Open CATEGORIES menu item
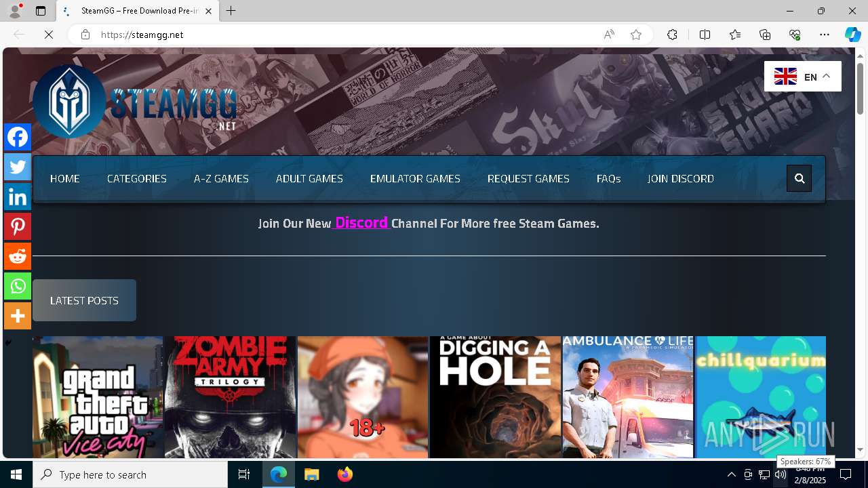The height and width of the screenshot is (488, 868). 137,178
